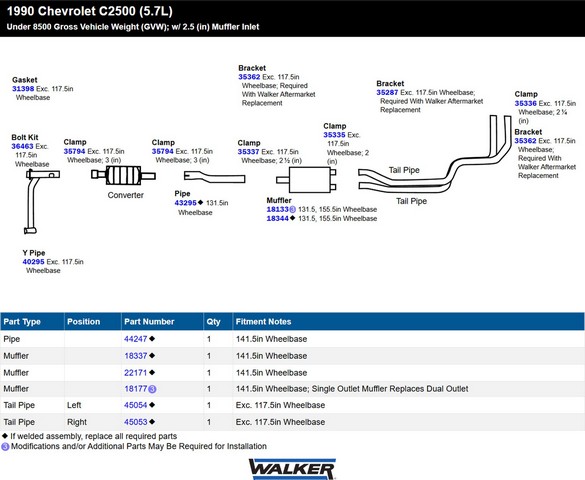Click the Walker logo at bottom
The height and width of the screenshot is (480, 585).
click(x=292, y=468)
